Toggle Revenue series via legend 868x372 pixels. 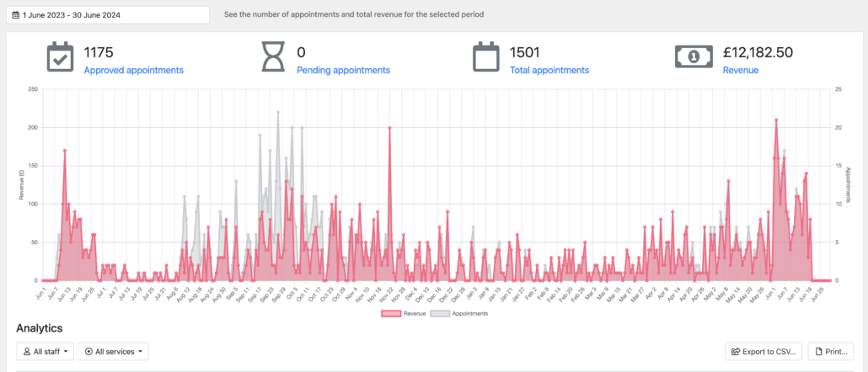[x=403, y=313]
